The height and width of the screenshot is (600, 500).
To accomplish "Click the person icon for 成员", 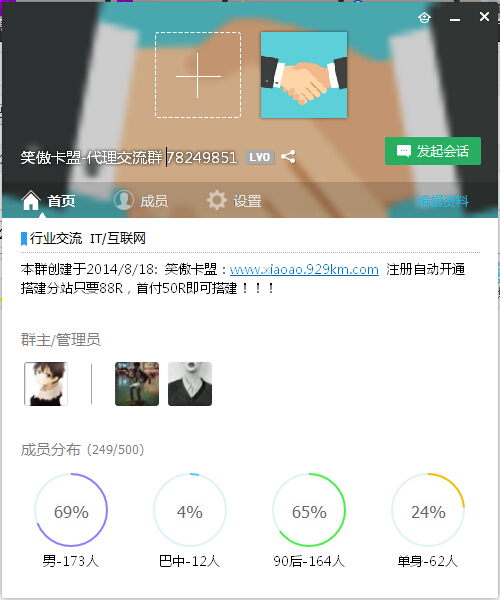I will pyautogui.click(x=124, y=200).
